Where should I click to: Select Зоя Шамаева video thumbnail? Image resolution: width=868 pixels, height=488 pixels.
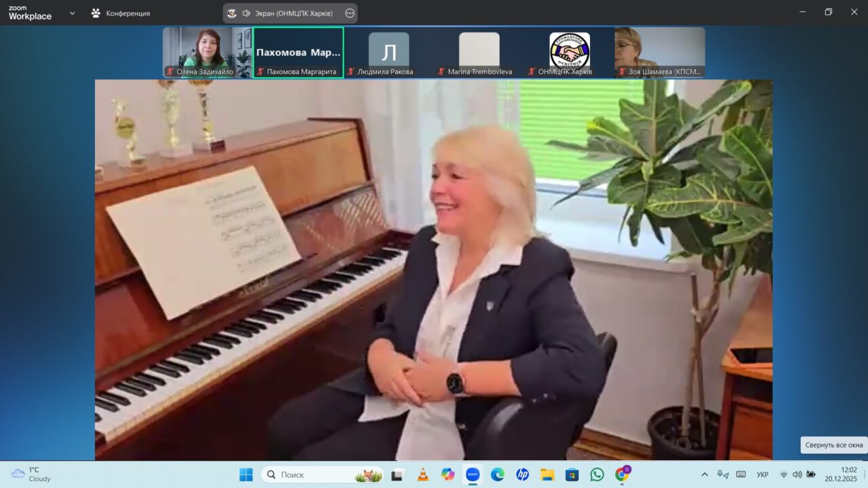click(x=660, y=52)
